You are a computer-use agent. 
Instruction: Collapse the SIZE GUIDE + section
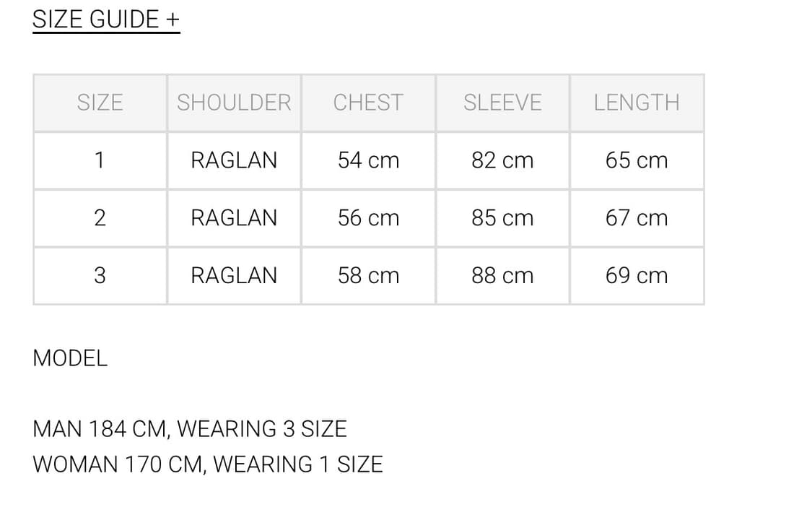[106, 20]
